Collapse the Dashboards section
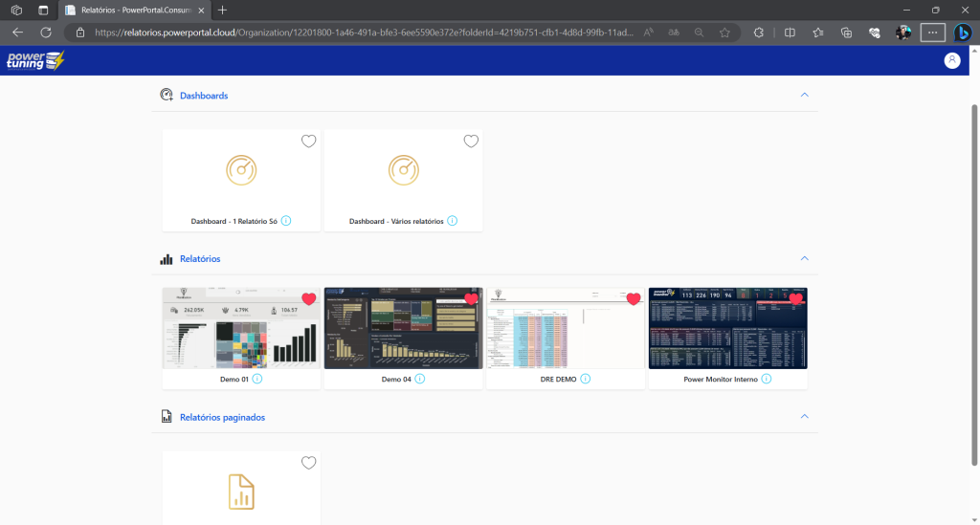The height and width of the screenshot is (525, 980). 804,96
